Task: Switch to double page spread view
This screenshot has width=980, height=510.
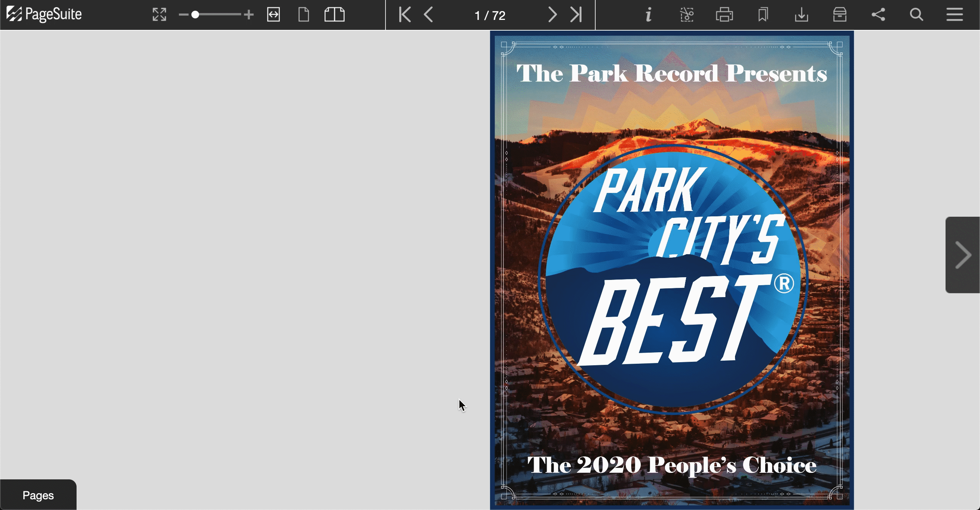Action: click(335, 15)
